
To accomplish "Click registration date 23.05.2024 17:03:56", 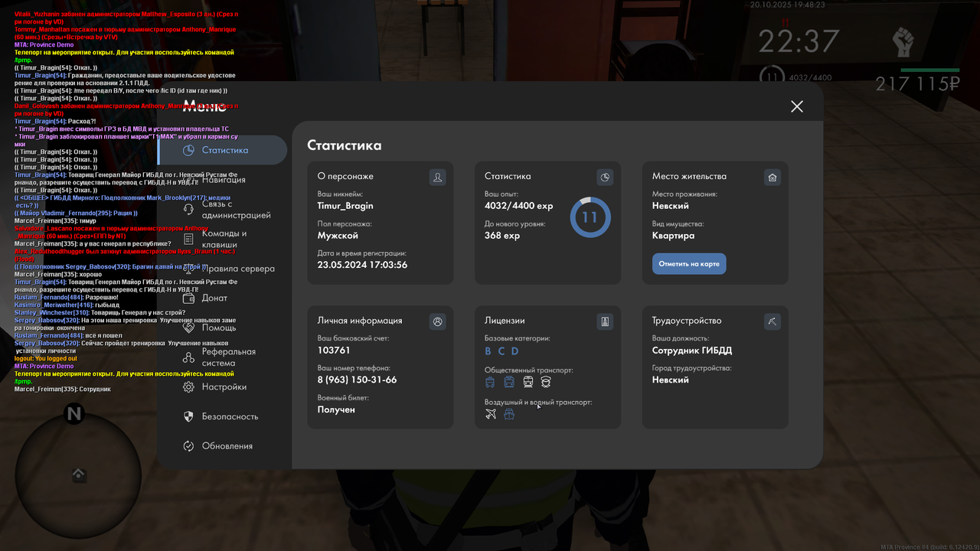I will click(x=362, y=265).
